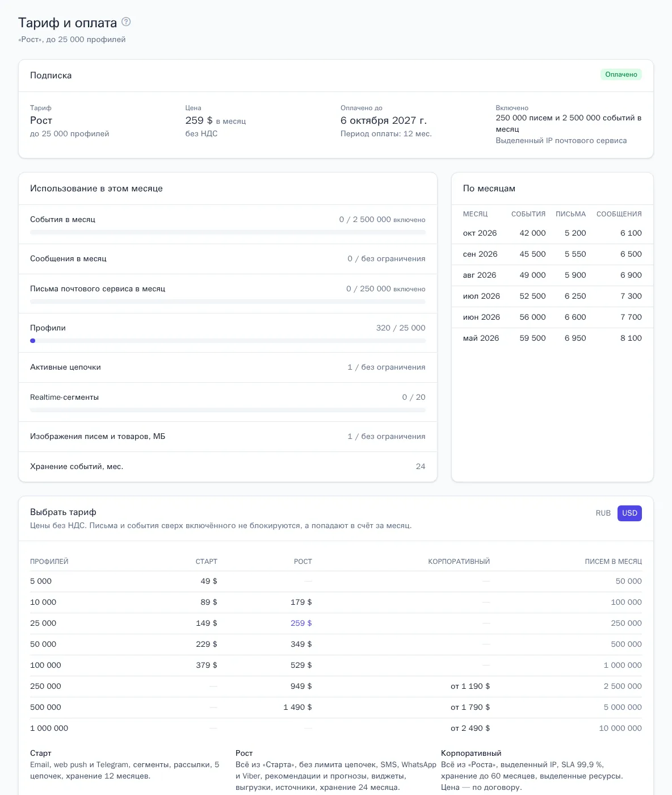Select the «сен 2026» month row
Viewport: 672px width, 795px height.
click(552, 254)
